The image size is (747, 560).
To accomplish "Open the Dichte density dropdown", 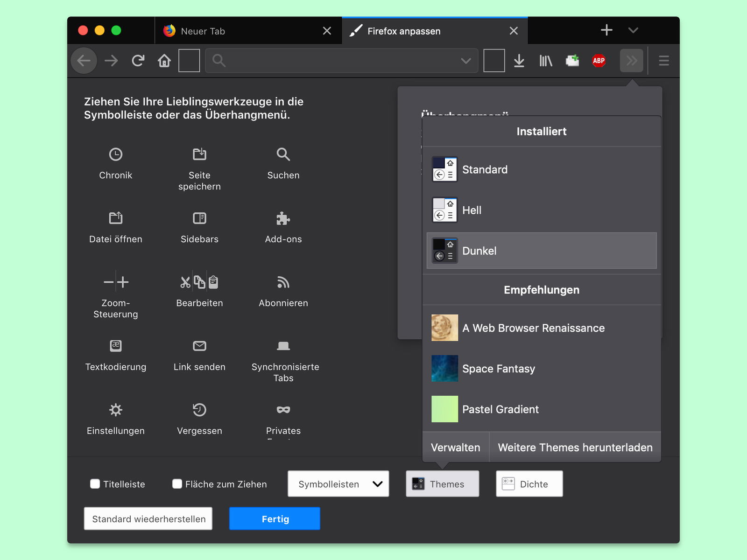I will pyautogui.click(x=529, y=484).
